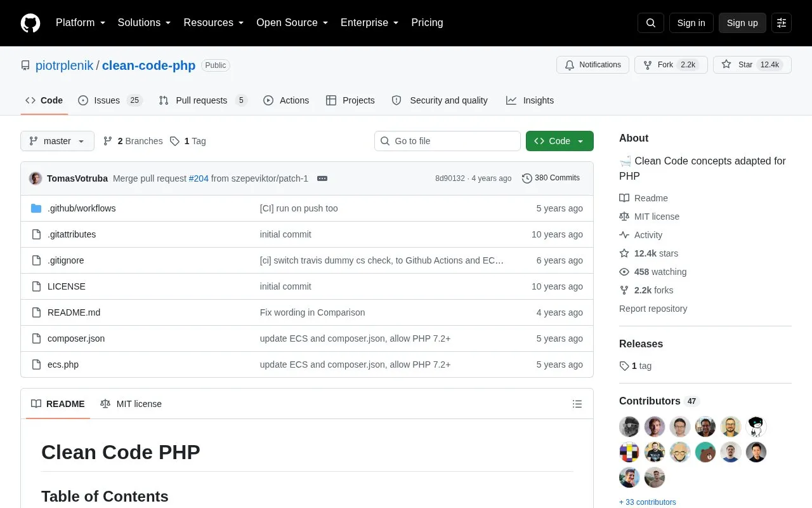View the 380 Commits history
This screenshot has width=812, height=508.
[551, 178]
